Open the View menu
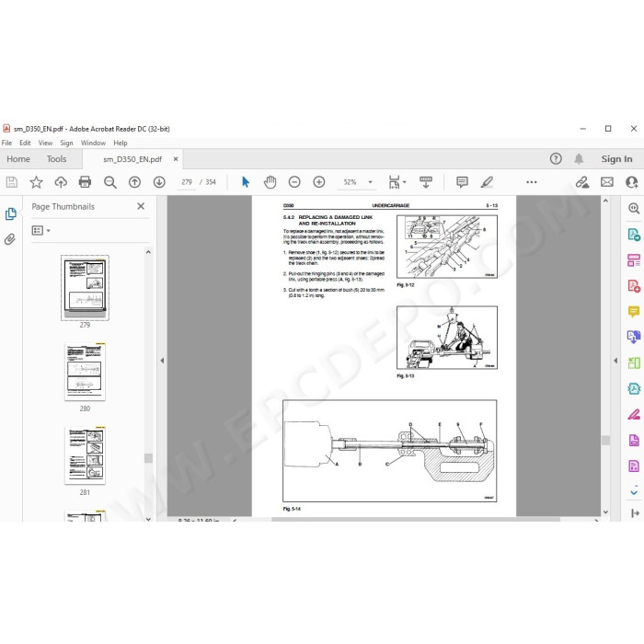644x644 pixels. pyautogui.click(x=45, y=143)
